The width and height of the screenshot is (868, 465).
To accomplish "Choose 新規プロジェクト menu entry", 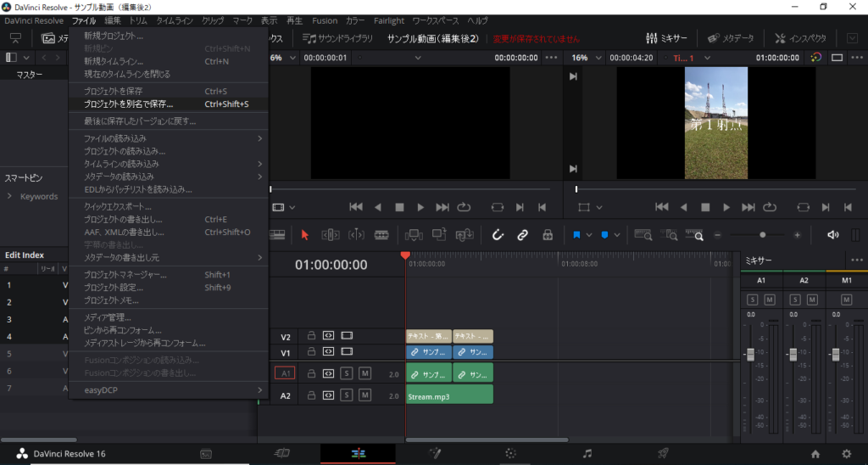I will pyautogui.click(x=169, y=36).
